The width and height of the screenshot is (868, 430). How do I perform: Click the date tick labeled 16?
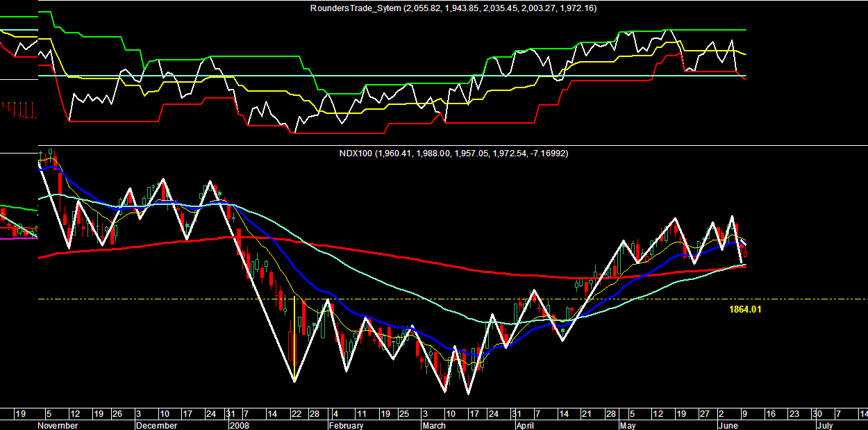point(770,413)
